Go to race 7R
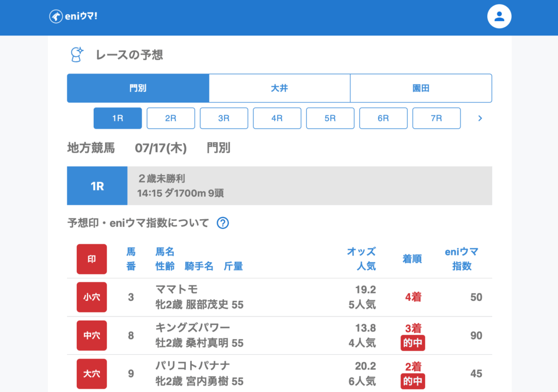 (x=436, y=118)
